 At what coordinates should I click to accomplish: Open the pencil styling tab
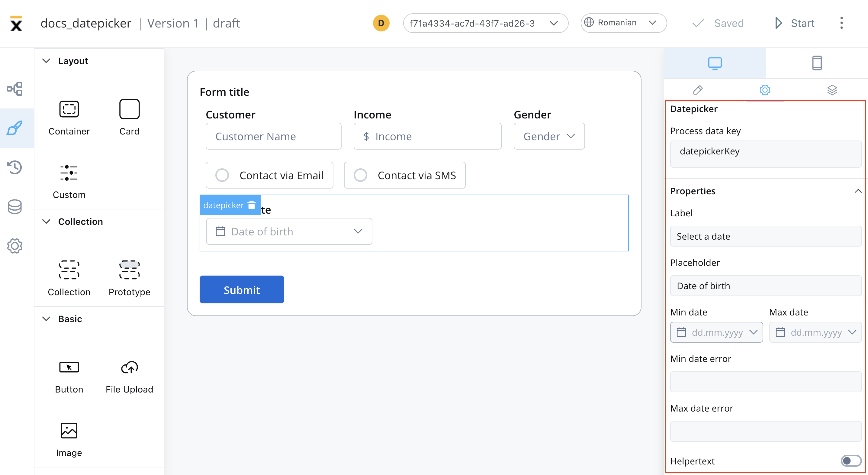698,90
